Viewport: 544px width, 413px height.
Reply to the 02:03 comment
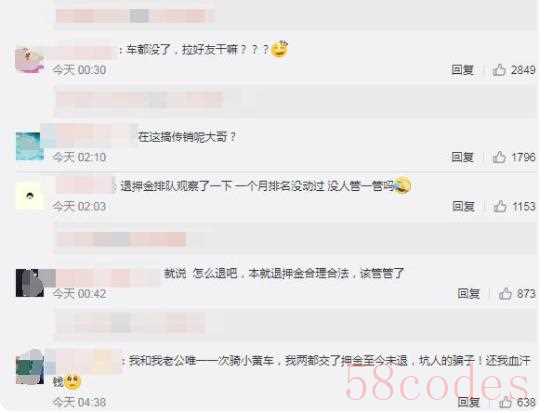pos(463,206)
